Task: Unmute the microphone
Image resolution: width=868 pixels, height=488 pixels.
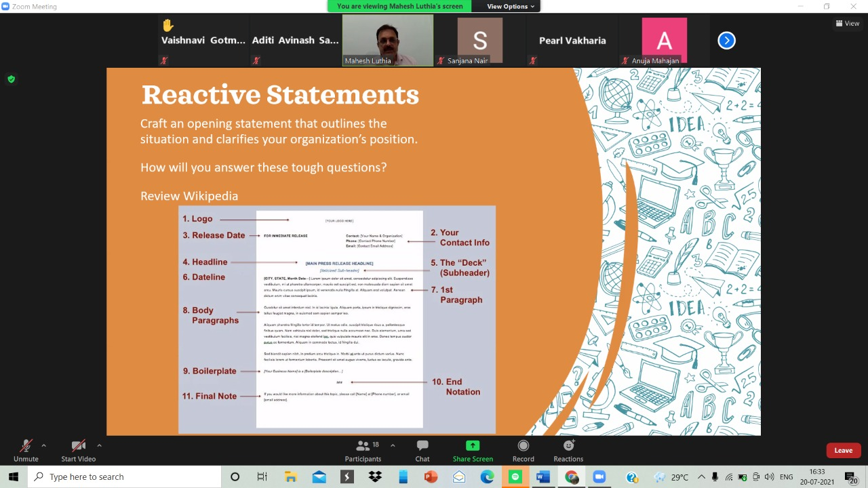Action: (x=26, y=450)
